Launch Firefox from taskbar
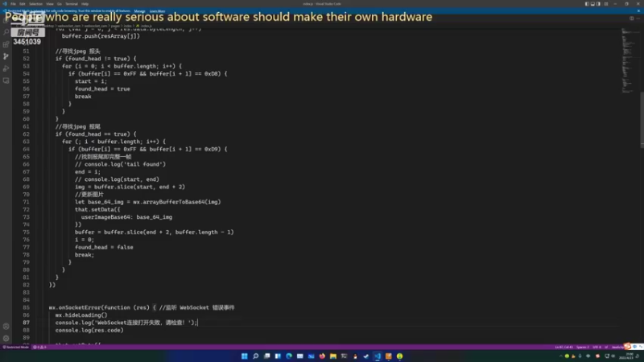 click(x=322, y=356)
